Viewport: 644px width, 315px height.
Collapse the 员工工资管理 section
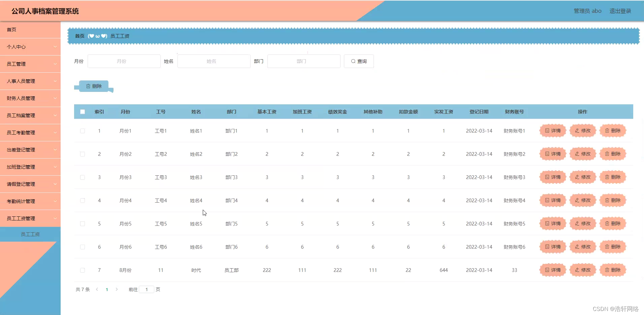click(30, 218)
